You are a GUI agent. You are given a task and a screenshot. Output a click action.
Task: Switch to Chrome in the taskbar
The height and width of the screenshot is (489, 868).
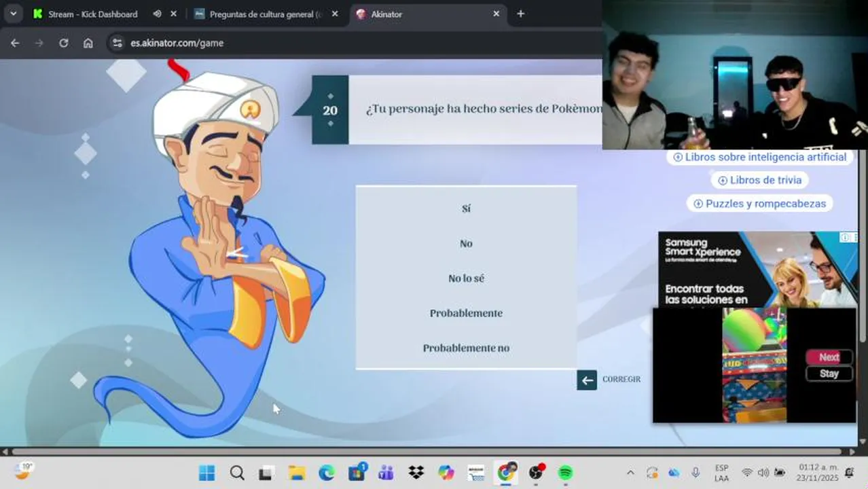click(x=506, y=473)
